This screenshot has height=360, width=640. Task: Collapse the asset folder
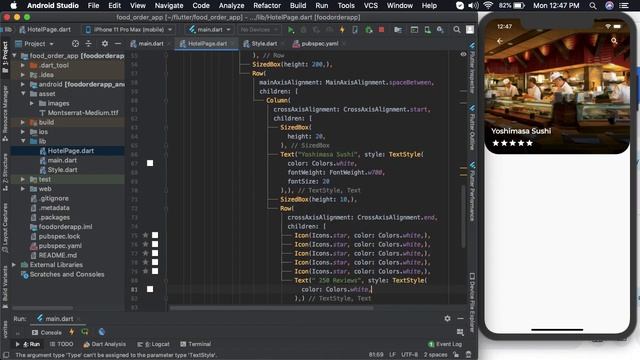click(23, 94)
